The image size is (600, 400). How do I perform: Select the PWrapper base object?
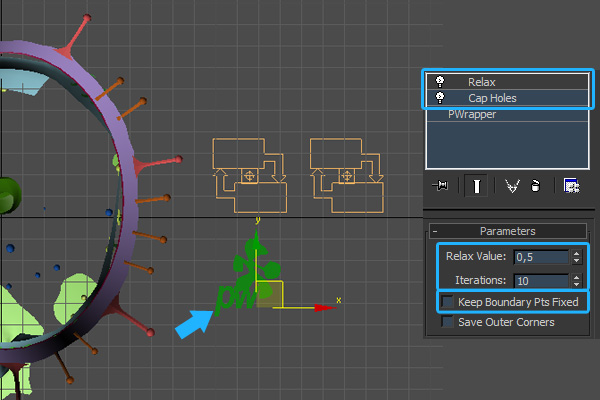(472, 114)
